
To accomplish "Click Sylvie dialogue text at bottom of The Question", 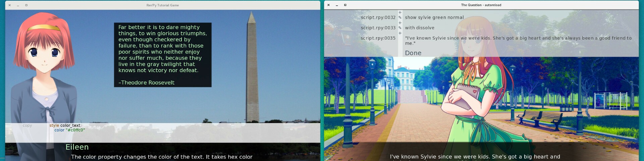I will click(x=475, y=157).
